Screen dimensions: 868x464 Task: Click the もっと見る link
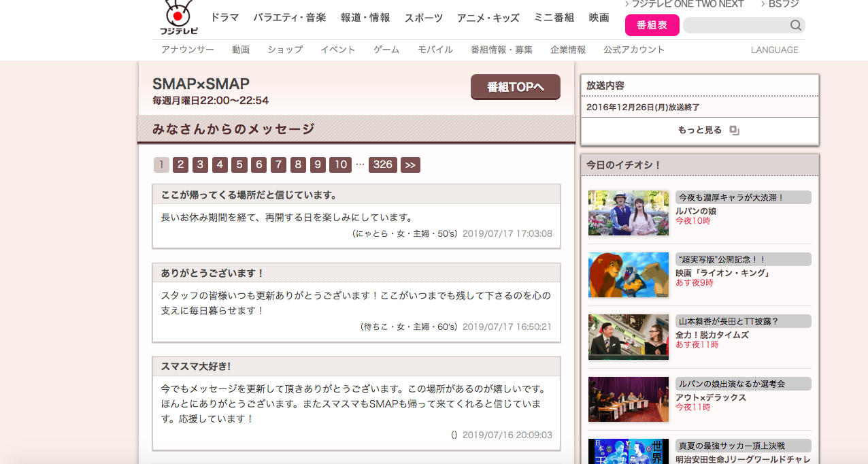(x=700, y=129)
